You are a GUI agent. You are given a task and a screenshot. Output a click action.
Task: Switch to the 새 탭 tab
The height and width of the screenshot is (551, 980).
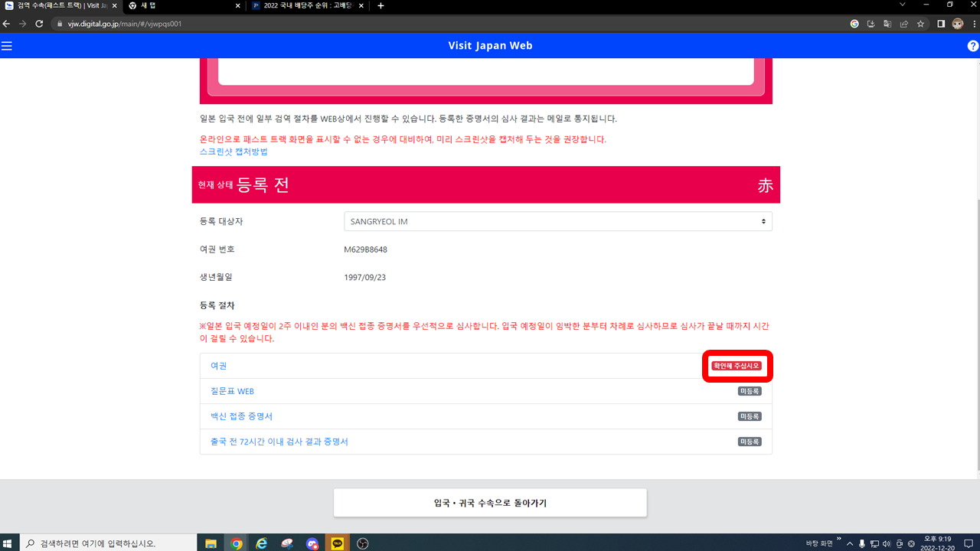click(x=184, y=5)
